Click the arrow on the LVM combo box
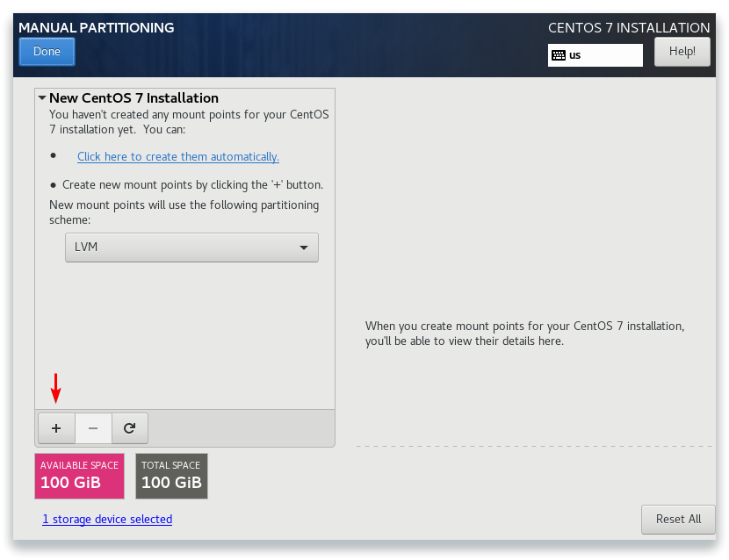 click(x=304, y=248)
